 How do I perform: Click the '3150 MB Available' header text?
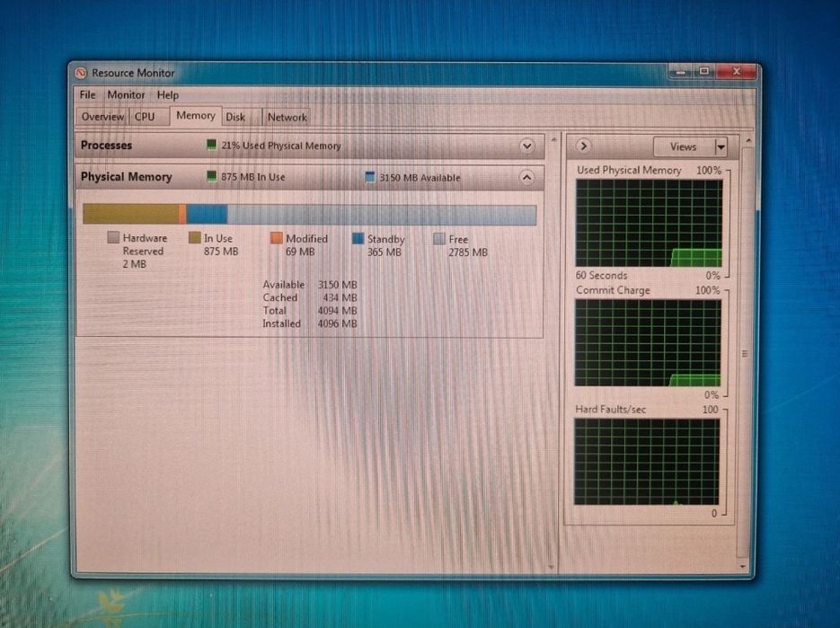click(420, 177)
